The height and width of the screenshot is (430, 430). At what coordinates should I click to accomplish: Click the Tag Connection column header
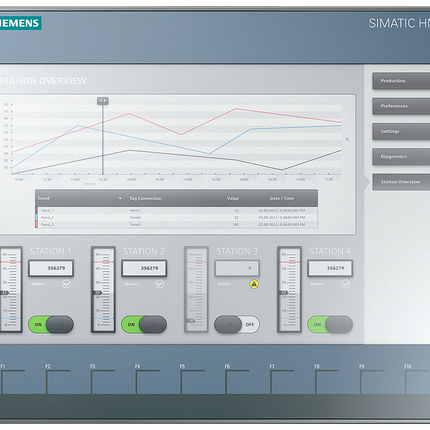pyautogui.click(x=146, y=199)
